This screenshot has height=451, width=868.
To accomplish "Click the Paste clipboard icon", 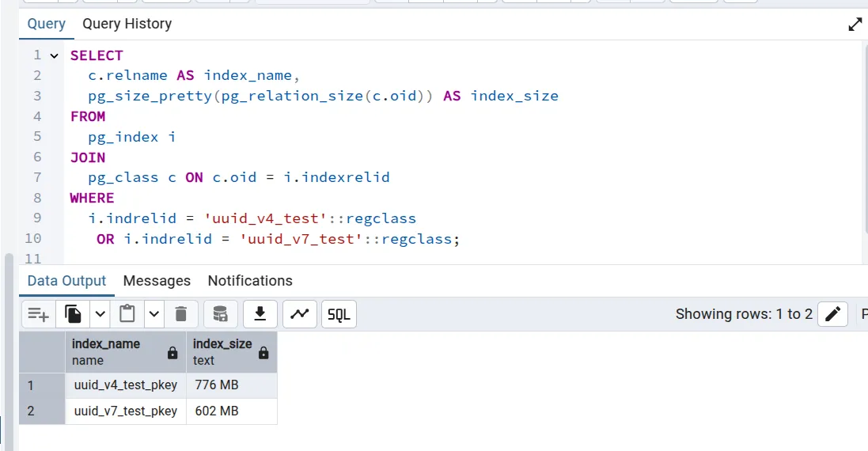I will 127,314.
